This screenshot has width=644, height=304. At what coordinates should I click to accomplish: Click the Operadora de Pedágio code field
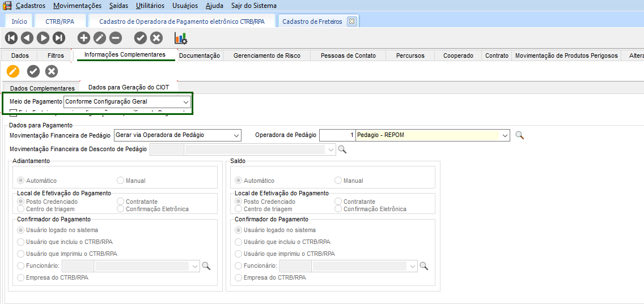pos(337,135)
